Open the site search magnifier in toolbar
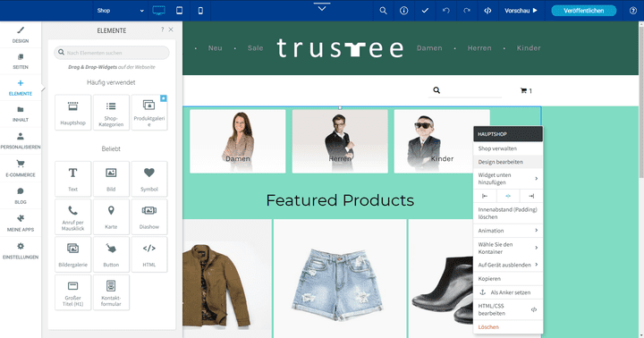Viewport: 644px width, 338px height. (383, 11)
